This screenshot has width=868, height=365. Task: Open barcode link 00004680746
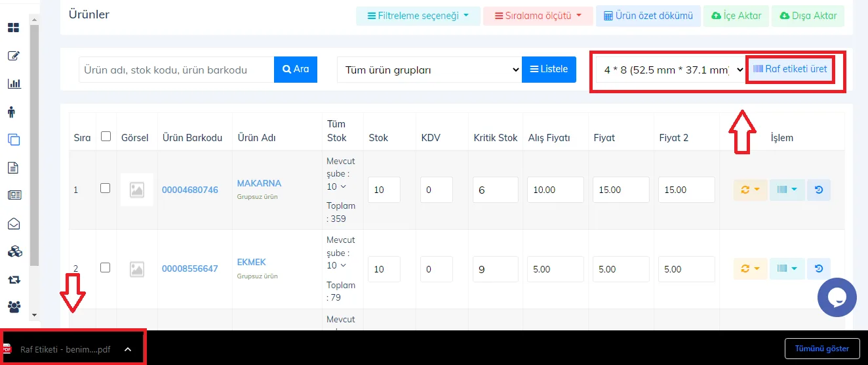[x=190, y=190]
